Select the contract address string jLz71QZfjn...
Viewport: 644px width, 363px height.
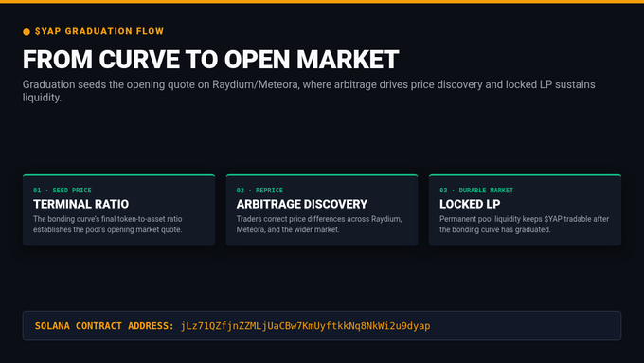point(306,326)
